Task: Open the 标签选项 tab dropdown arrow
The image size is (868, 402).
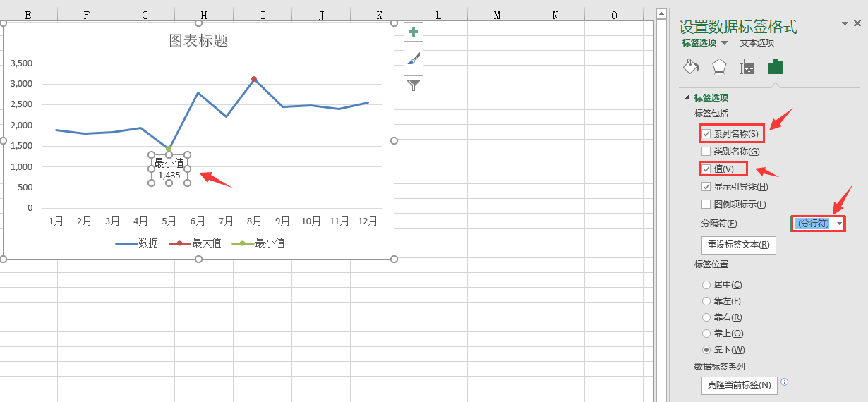Action: (x=724, y=43)
